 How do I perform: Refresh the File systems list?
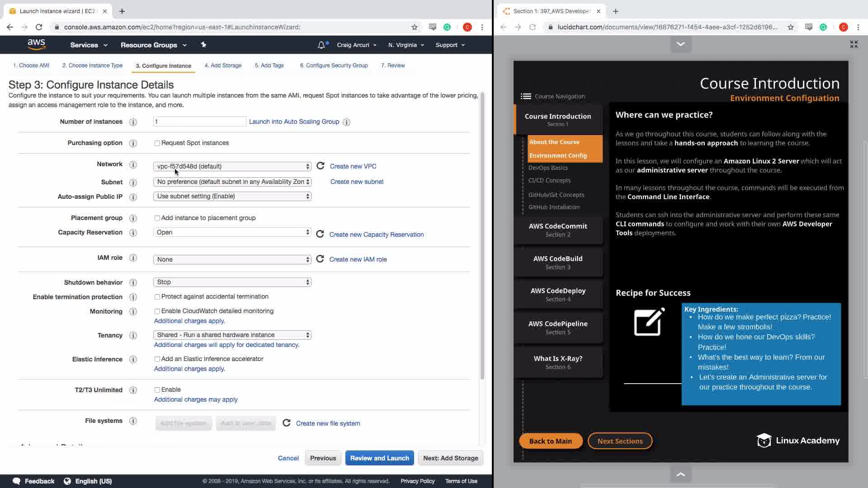click(287, 423)
